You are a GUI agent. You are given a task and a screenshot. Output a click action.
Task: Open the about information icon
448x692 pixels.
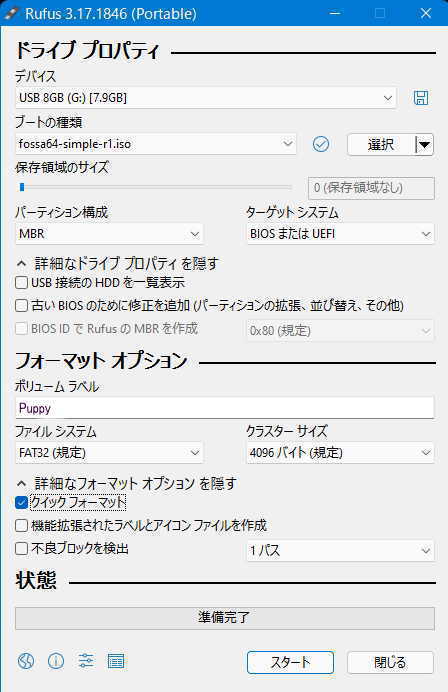tap(56, 661)
